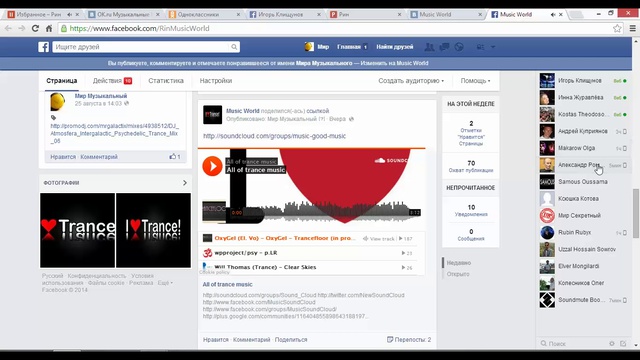
Task: Select wpproject/psy p.LR track
Action: 310,253
